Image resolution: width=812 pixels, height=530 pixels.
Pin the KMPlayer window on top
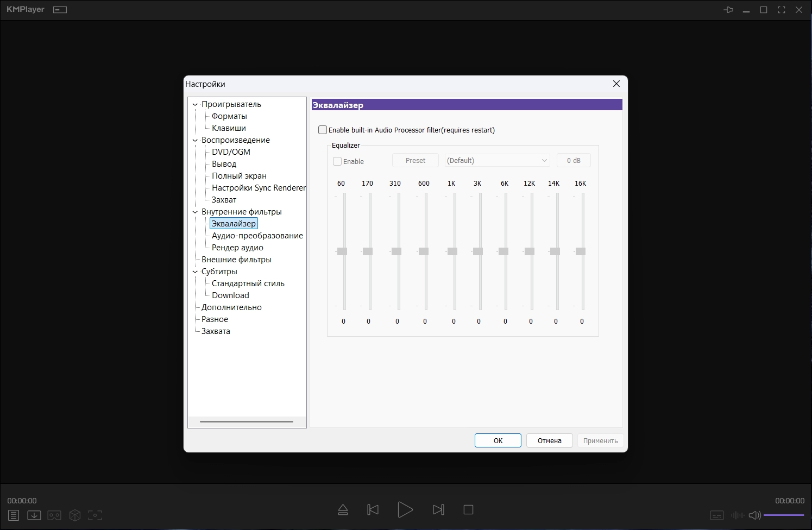tap(728, 10)
